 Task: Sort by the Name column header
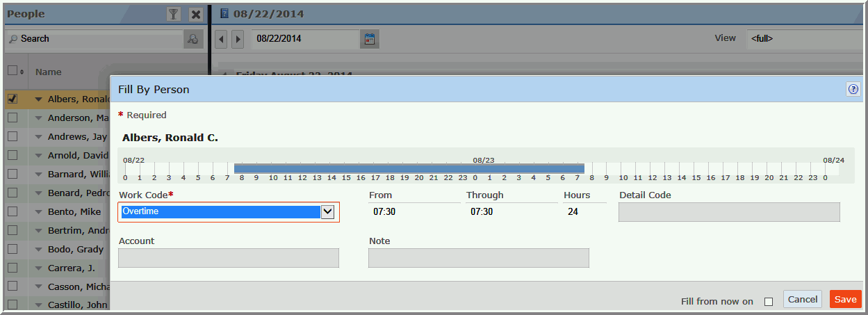[x=49, y=72]
